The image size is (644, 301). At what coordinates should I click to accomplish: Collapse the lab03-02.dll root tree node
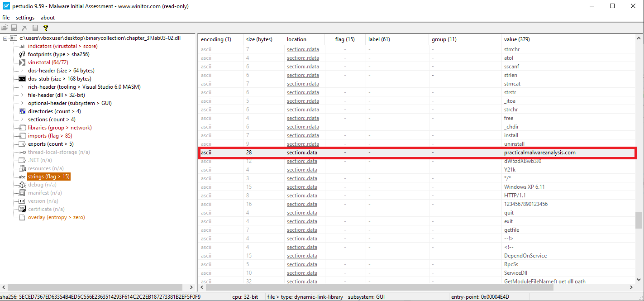(5, 38)
